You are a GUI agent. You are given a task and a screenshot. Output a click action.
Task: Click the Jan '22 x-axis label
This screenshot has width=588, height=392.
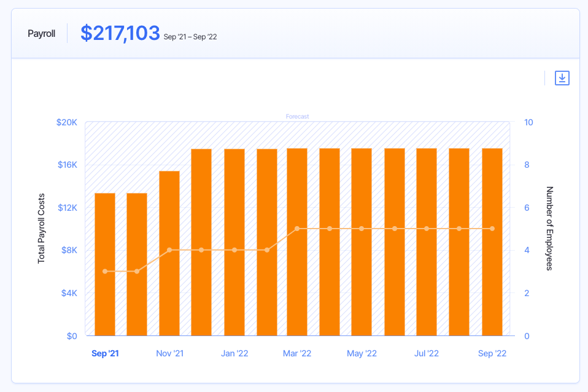point(234,353)
